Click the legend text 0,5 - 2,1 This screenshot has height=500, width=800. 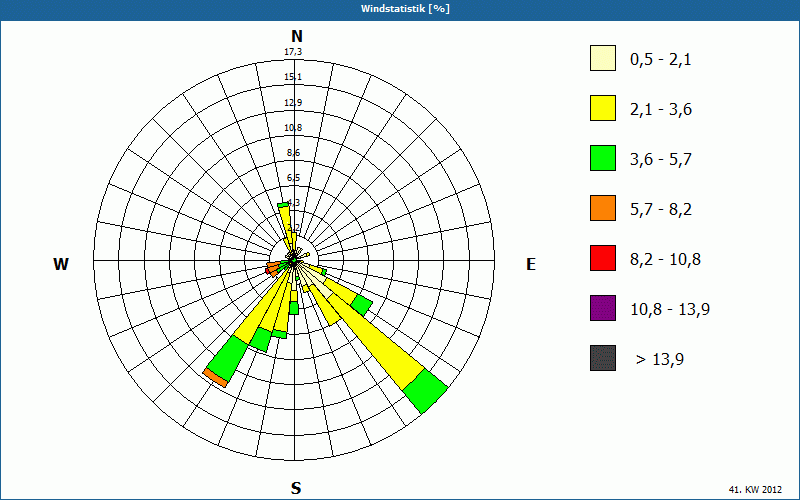coord(661,60)
